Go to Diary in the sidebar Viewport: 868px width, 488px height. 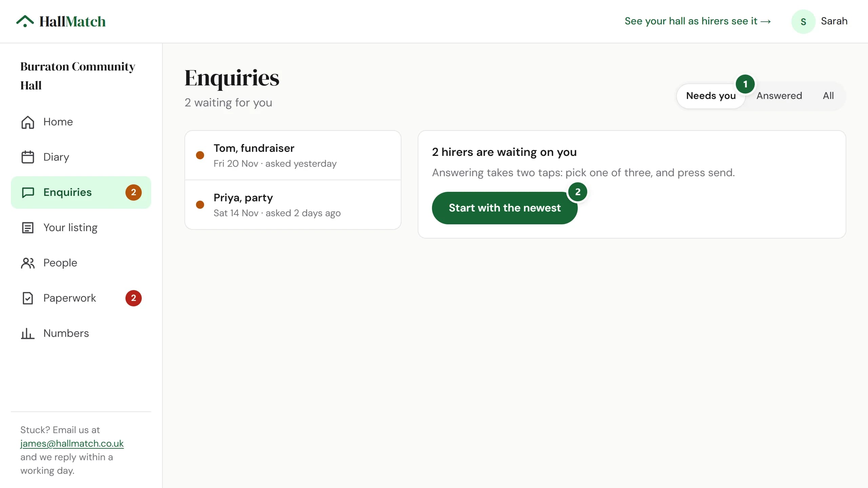point(81,157)
